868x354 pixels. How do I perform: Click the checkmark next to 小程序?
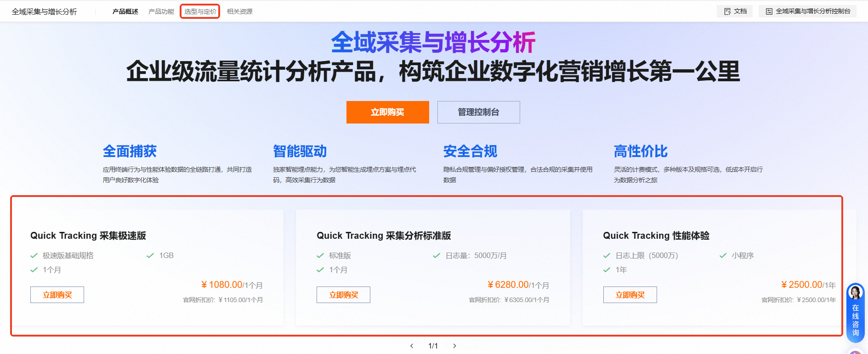click(723, 256)
